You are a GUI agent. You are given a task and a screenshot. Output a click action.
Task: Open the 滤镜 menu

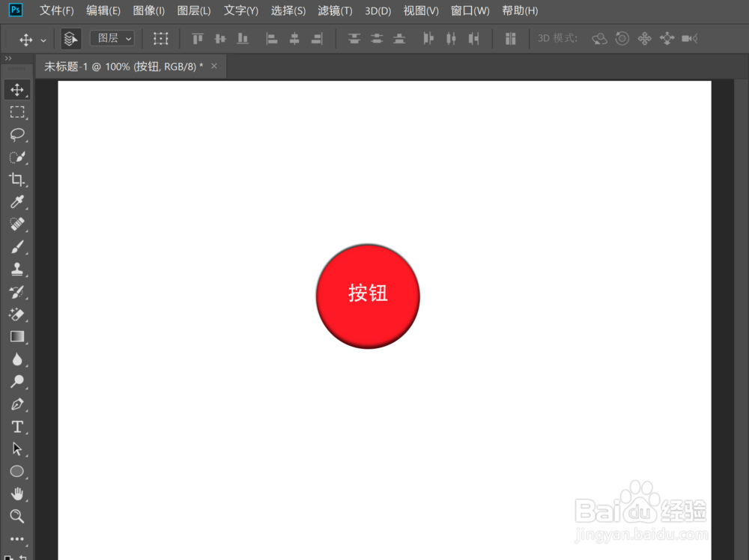pos(335,10)
